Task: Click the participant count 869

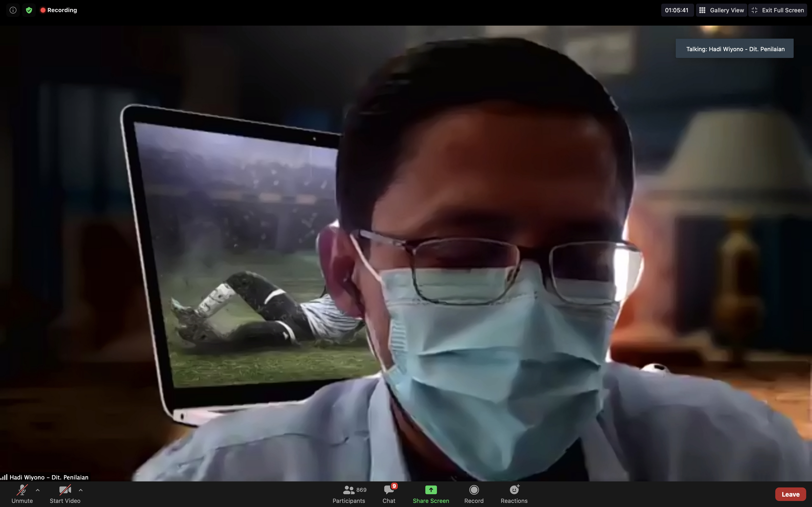Action: (x=361, y=490)
